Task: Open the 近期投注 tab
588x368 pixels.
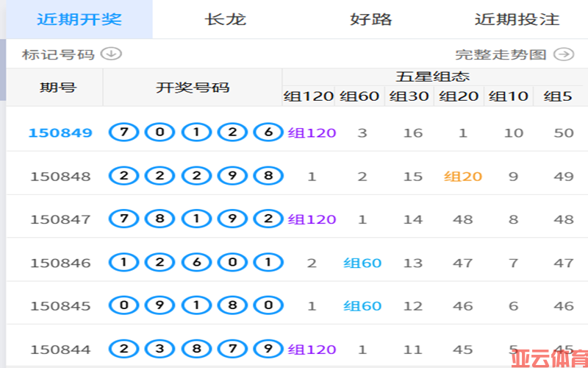Action: [517, 19]
